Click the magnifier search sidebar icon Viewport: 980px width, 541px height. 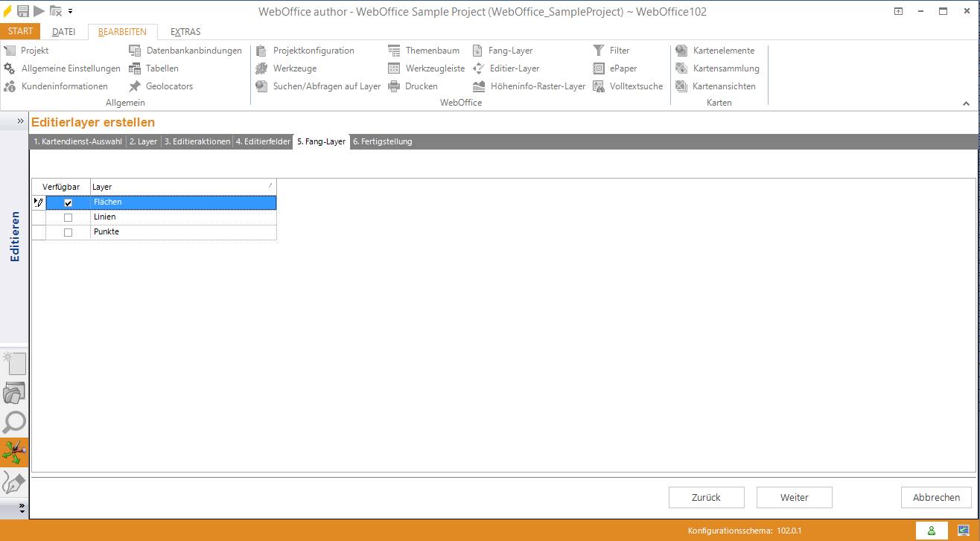coord(14,423)
